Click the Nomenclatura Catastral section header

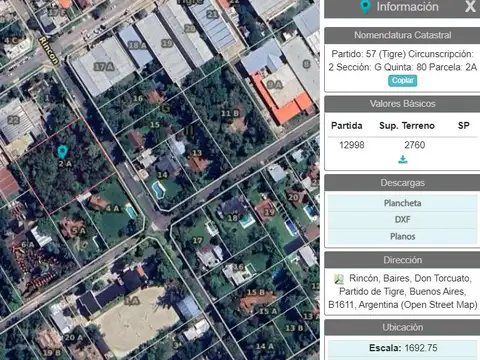pos(402,35)
